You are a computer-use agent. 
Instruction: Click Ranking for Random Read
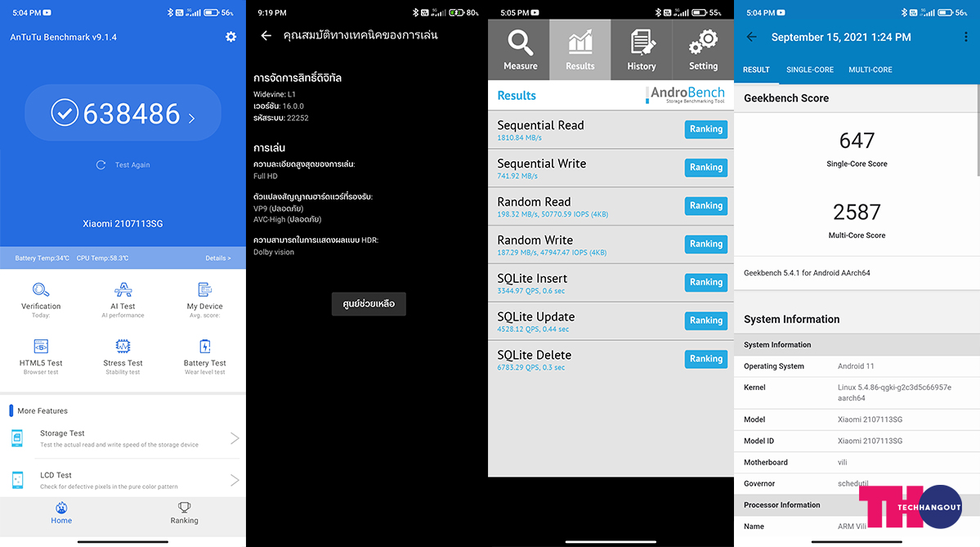point(706,206)
